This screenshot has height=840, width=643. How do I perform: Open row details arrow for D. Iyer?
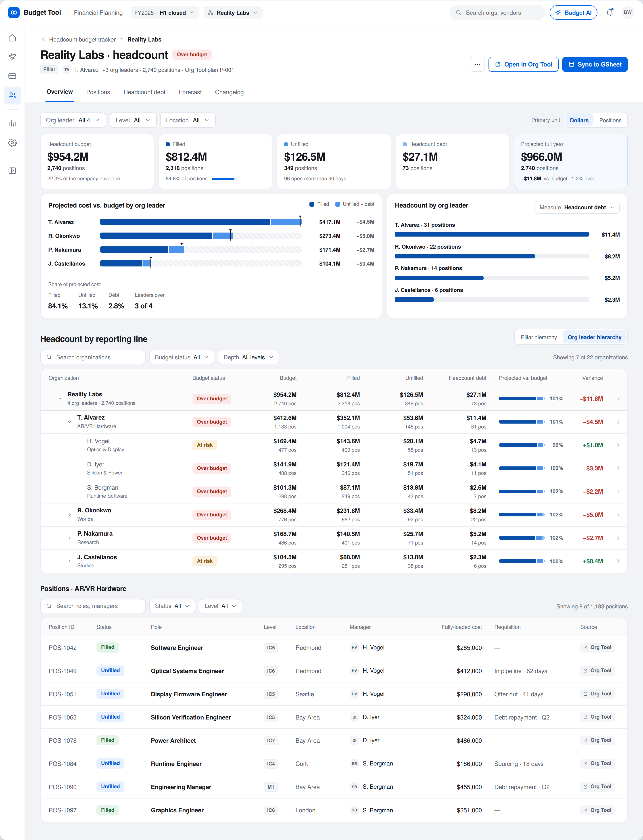coord(618,468)
